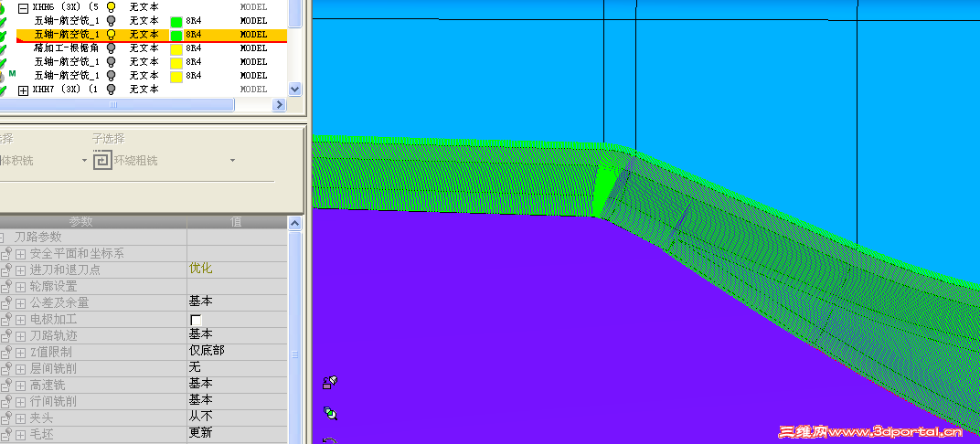Expand 高速铣 parameter group

point(21,386)
